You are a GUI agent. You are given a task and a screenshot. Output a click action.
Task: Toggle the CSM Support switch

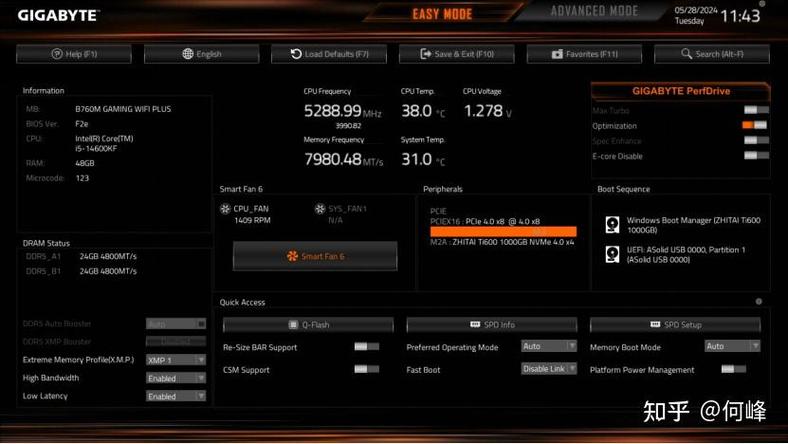pyautogui.click(x=366, y=369)
